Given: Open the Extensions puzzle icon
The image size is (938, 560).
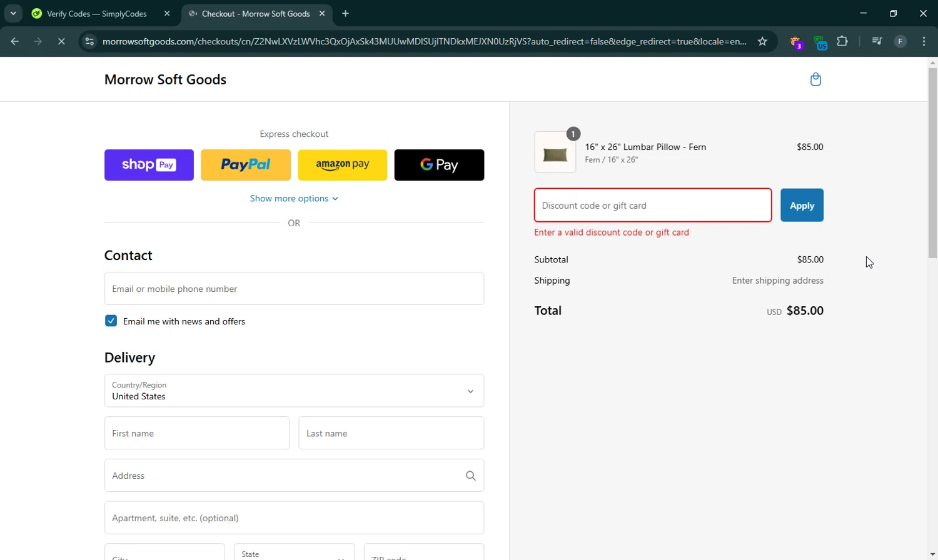Looking at the screenshot, I should pos(842,41).
